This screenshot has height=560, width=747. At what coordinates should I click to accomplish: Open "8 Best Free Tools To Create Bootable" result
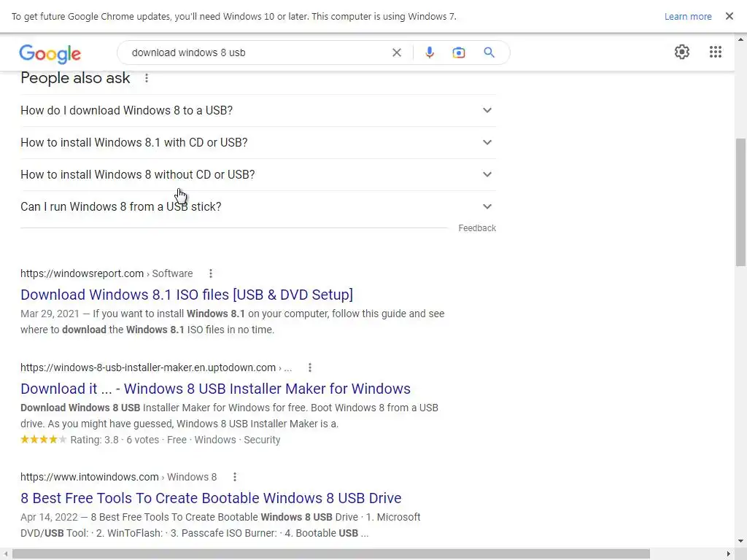point(211,497)
